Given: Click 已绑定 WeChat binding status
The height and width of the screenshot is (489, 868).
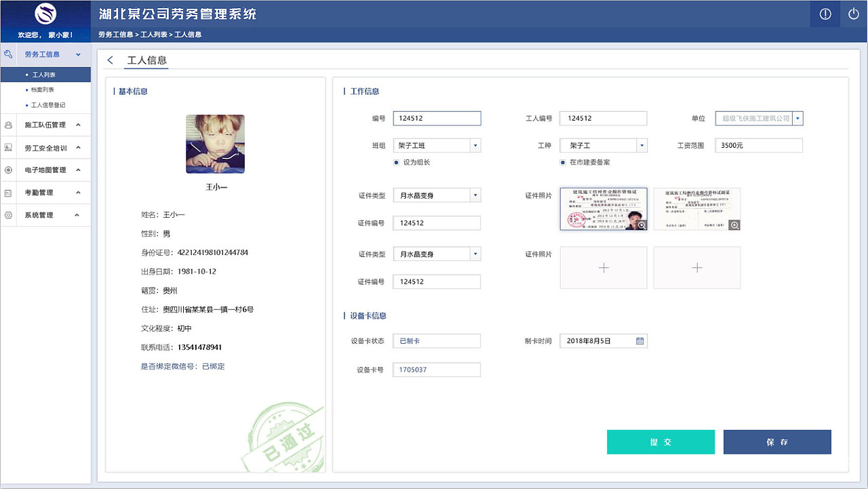Looking at the screenshot, I should [x=213, y=366].
